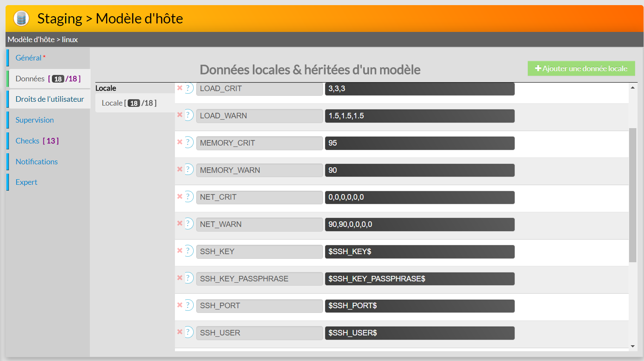Go to the Notifications tab
Viewport: 644px width, 361px height.
pyautogui.click(x=37, y=162)
